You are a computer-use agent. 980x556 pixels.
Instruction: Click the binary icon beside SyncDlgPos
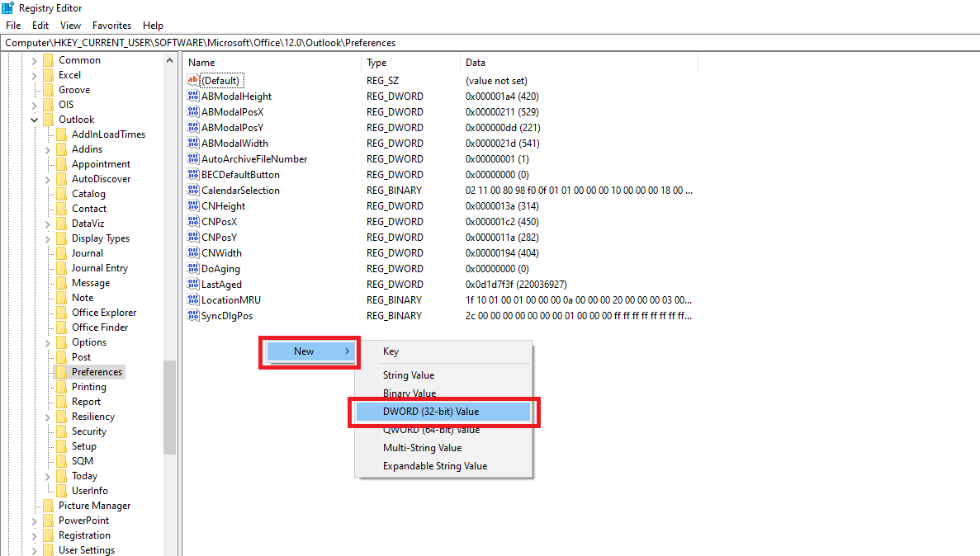click(194, 316)
